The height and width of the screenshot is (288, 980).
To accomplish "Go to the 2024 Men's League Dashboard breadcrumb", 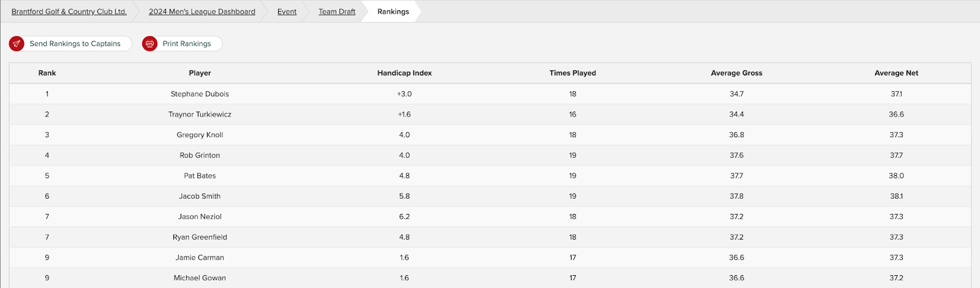I will [202, 12].
